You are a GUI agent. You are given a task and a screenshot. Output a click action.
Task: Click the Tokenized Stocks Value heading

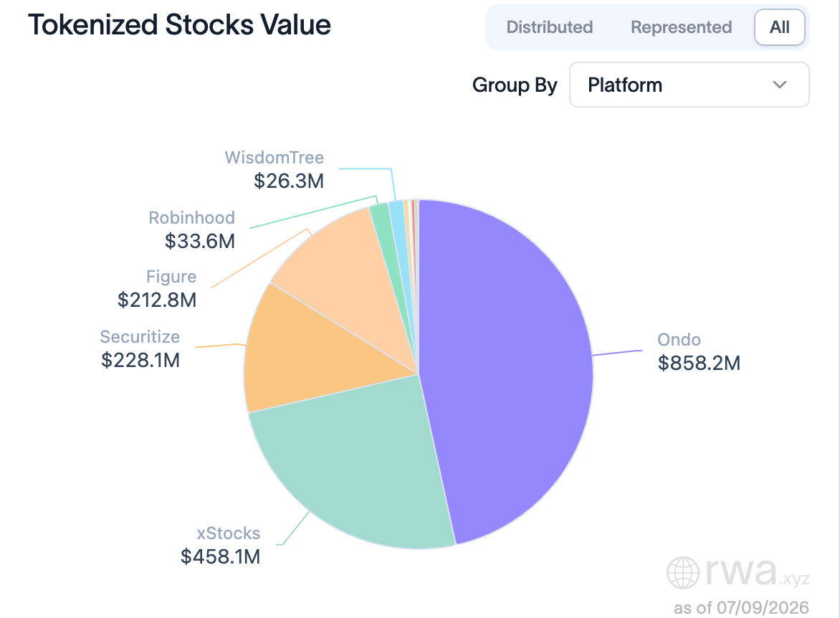pos(179,24)
